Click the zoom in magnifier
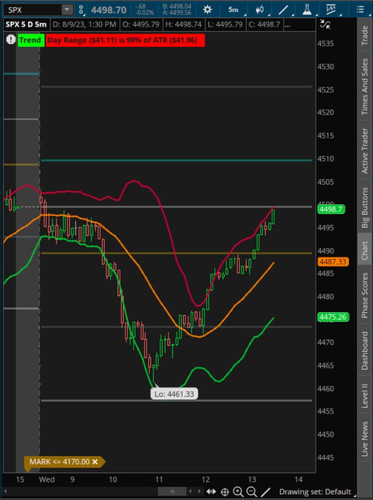 pos(238,491)
